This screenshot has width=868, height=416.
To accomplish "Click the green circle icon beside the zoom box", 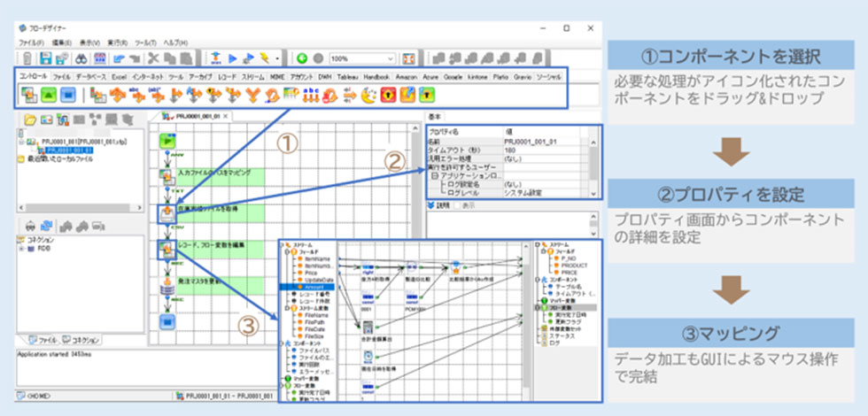I will (x=302, y=58).
